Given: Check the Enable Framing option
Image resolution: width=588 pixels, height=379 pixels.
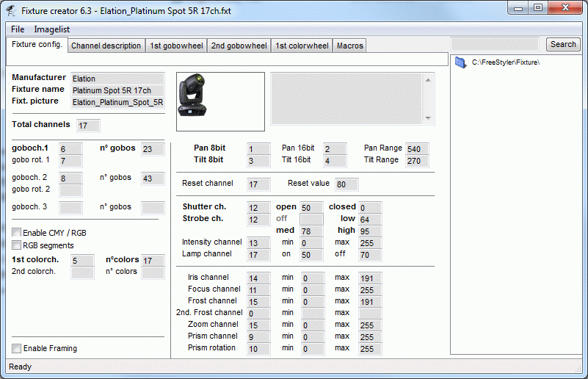Looking at the screenshot, I should click(16, 348).
